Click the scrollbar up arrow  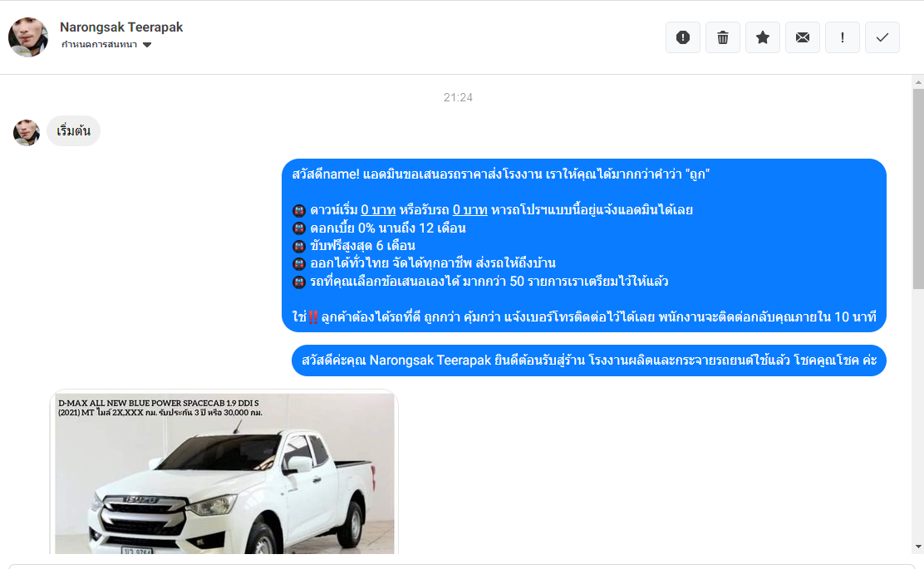point(918,81)
